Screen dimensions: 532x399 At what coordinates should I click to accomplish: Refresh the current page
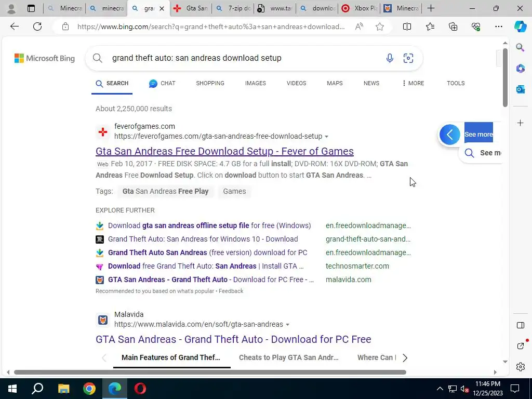coord(37,26)
